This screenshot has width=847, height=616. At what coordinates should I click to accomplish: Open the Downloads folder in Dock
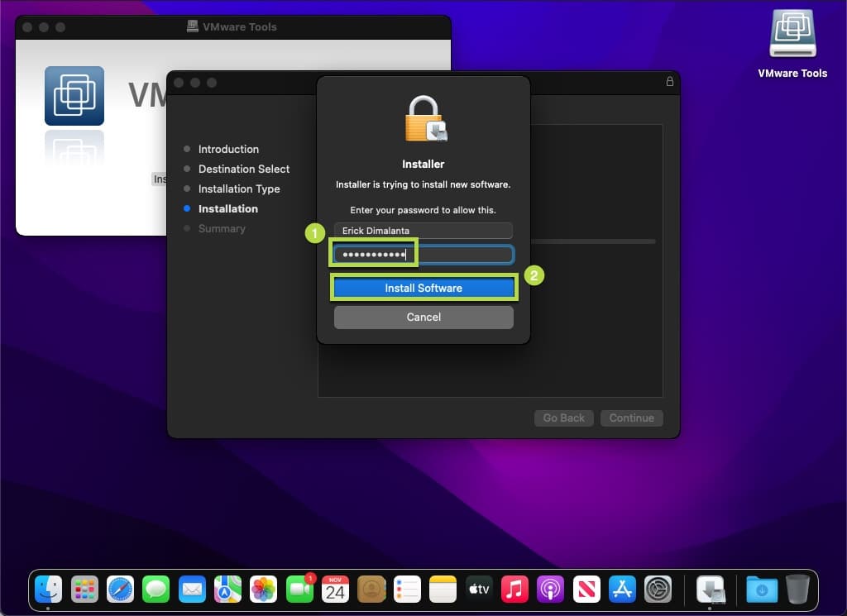coord(762,589)
